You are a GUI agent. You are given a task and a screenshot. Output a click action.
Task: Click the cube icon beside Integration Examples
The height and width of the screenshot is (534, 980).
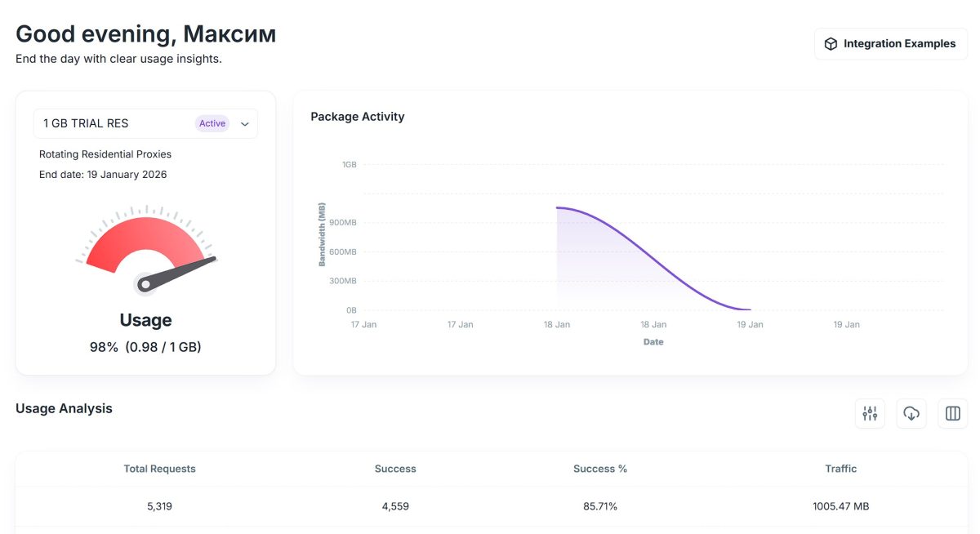click(x=831, y=44)
